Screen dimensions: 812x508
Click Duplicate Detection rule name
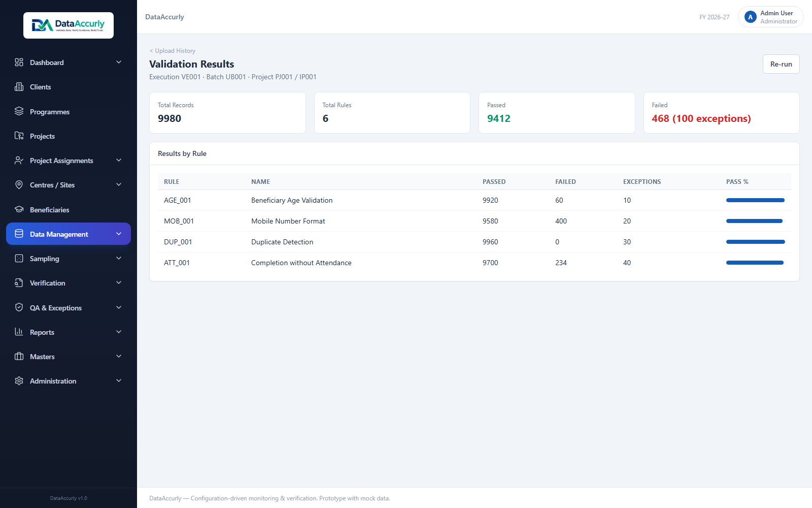[x=282, y=242]
